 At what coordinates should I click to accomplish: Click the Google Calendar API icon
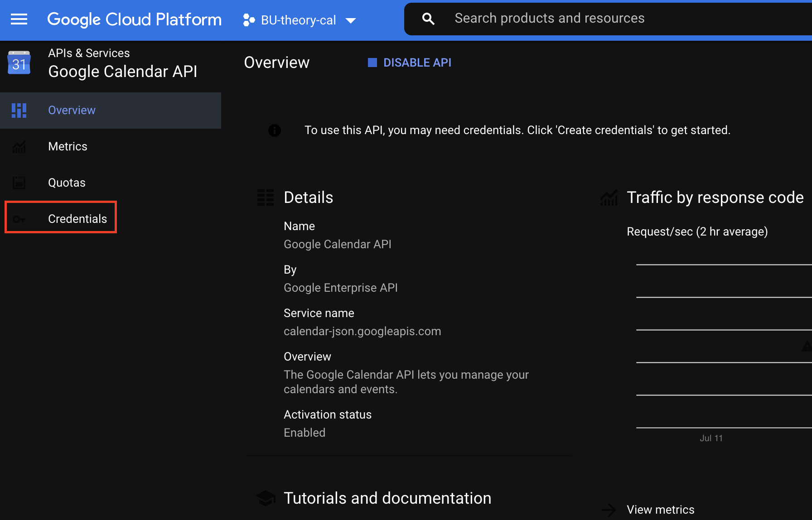19,63
